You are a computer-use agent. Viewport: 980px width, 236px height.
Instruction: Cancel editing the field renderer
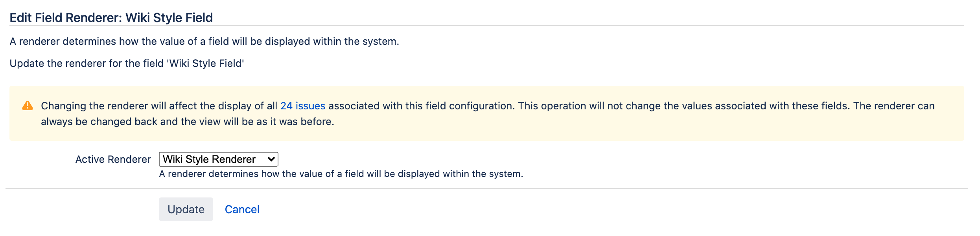242,209
